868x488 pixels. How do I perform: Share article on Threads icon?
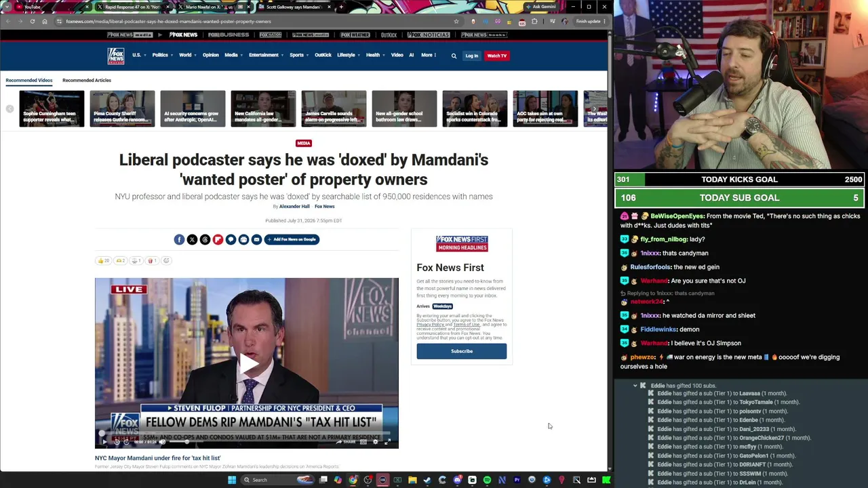click(x=205, y=239)
